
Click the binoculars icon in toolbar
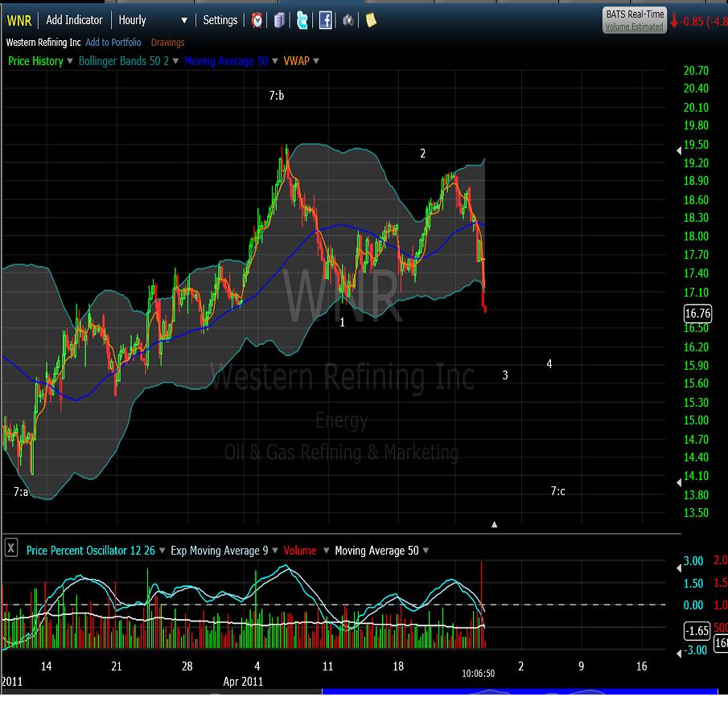coord(348,20)
